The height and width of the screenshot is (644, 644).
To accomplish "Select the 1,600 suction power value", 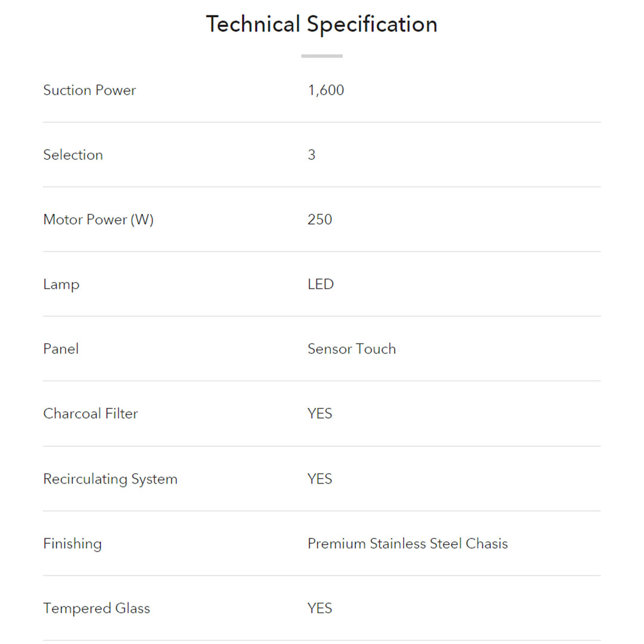I will point(326,90).
